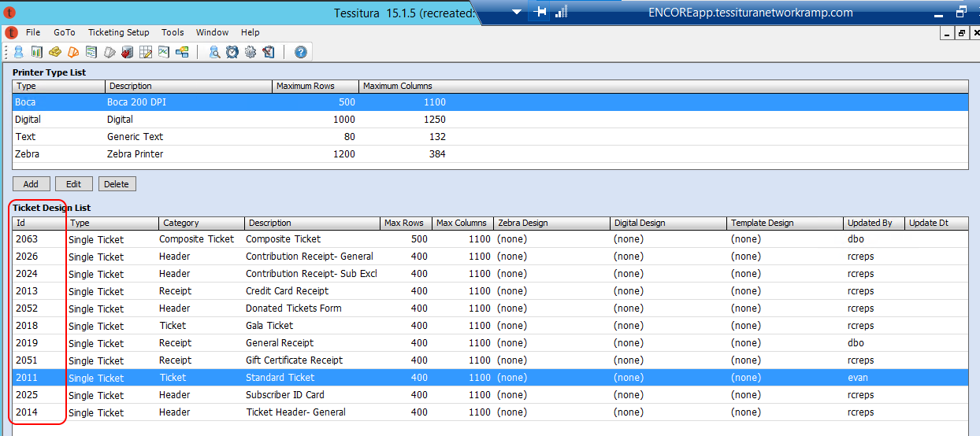Sort printer list by Maximum Columns header
The width and height of the screenshot is (980, 436).
(x=663, y=87)
